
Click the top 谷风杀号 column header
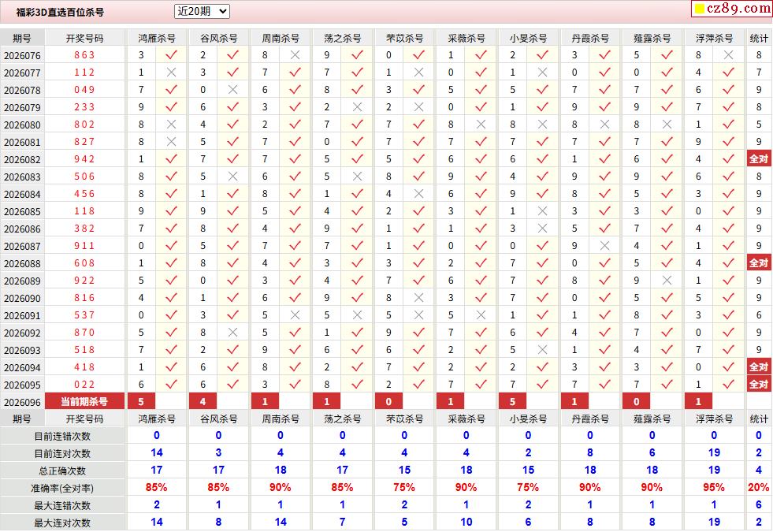click(218, 38)
